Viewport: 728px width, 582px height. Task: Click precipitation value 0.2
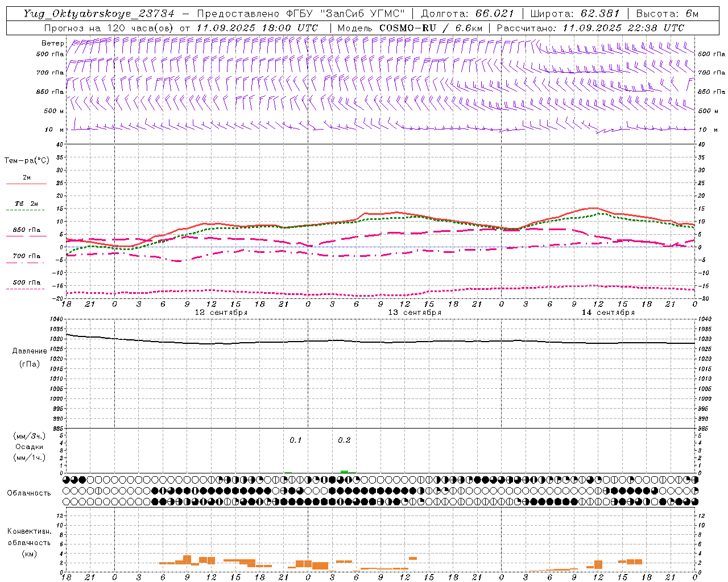coord(344,440)
